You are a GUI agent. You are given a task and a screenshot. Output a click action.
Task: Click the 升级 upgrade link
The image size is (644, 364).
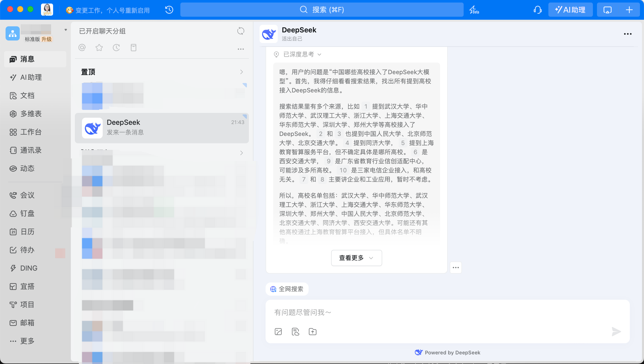click(47, 39)
